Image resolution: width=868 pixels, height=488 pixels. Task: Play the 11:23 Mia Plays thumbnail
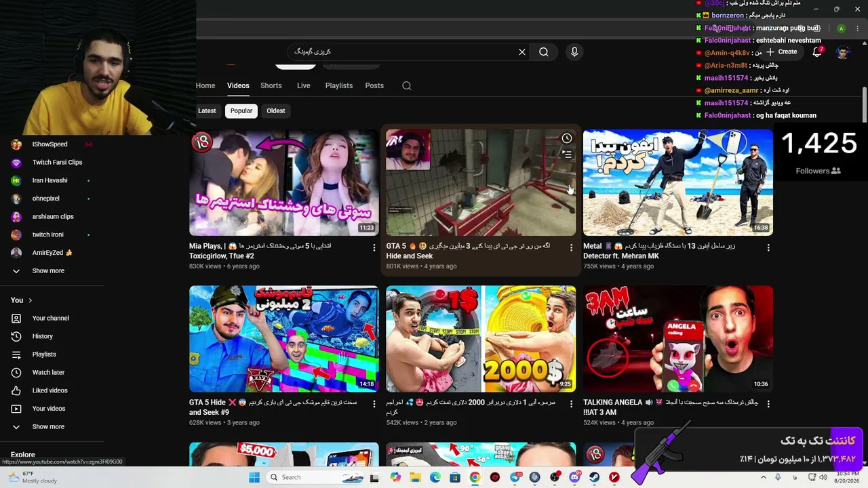pyautogui.click(x=284, y=182)
